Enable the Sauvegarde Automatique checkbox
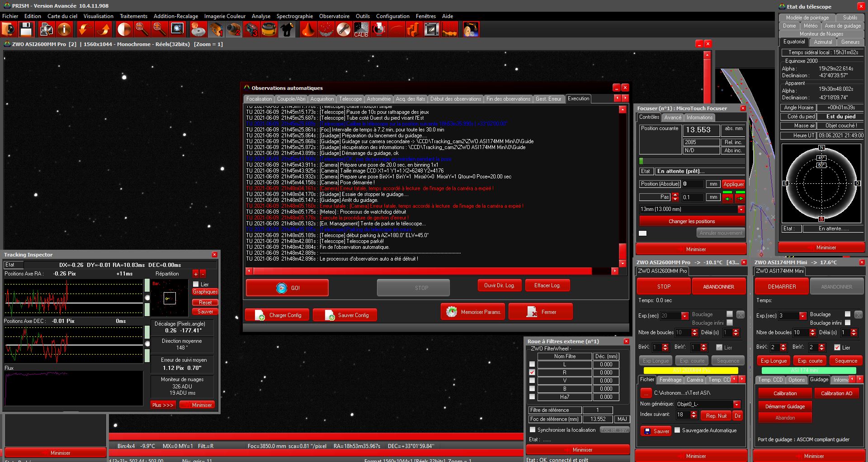 [677, 430]
